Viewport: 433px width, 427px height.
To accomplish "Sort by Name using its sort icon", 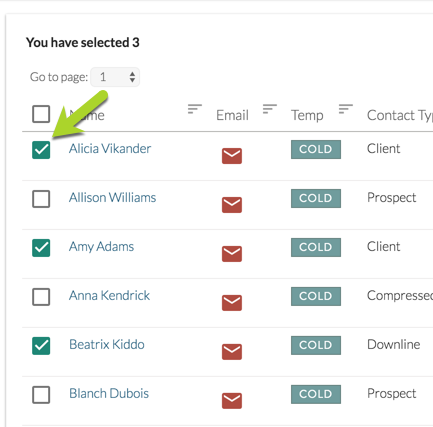I will click(x=195, y=109).
